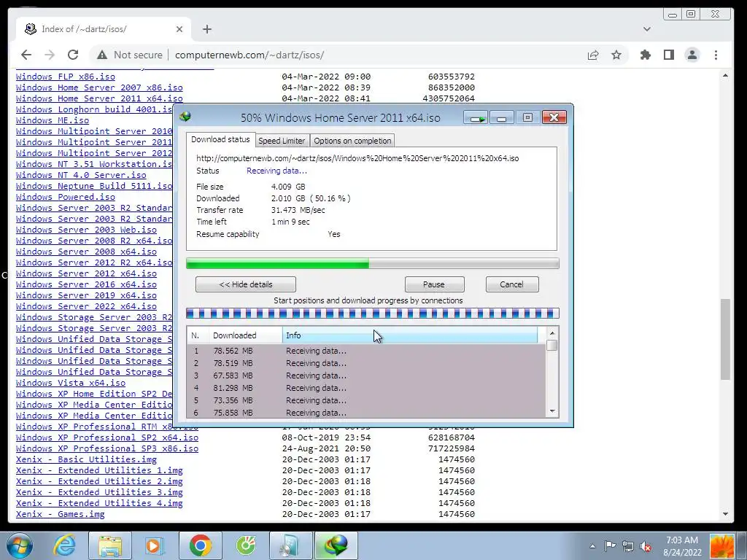747x560 pixels.
Task: Sort connections by N. column header
Action: click(198, 335)
